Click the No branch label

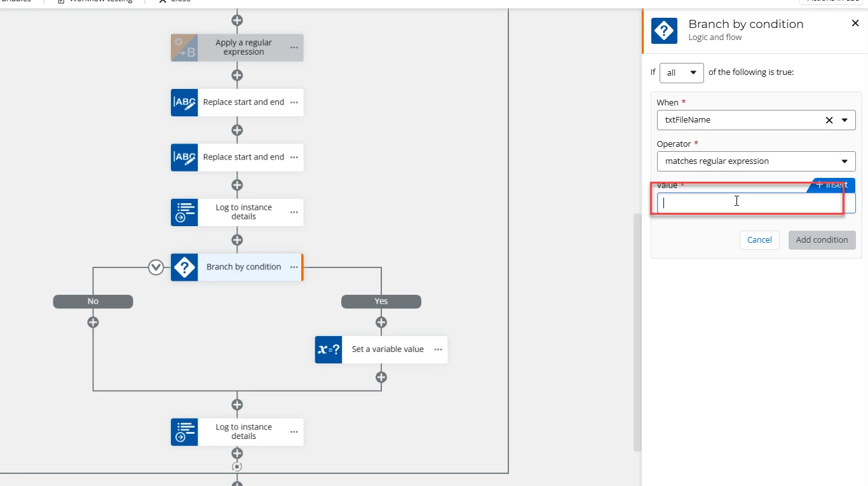click(x=93, y=302)
